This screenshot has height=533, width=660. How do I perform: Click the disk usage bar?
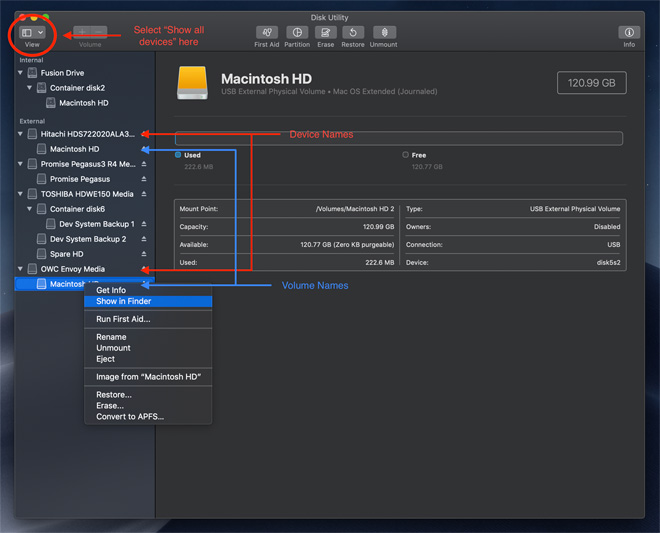[399, 138]
